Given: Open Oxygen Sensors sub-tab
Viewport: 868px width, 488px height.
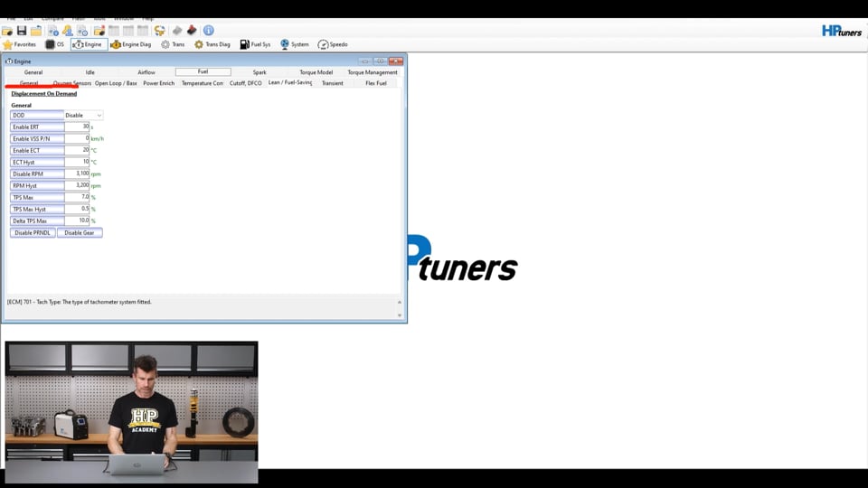Looking at the screenshot, I should [72, 83].
